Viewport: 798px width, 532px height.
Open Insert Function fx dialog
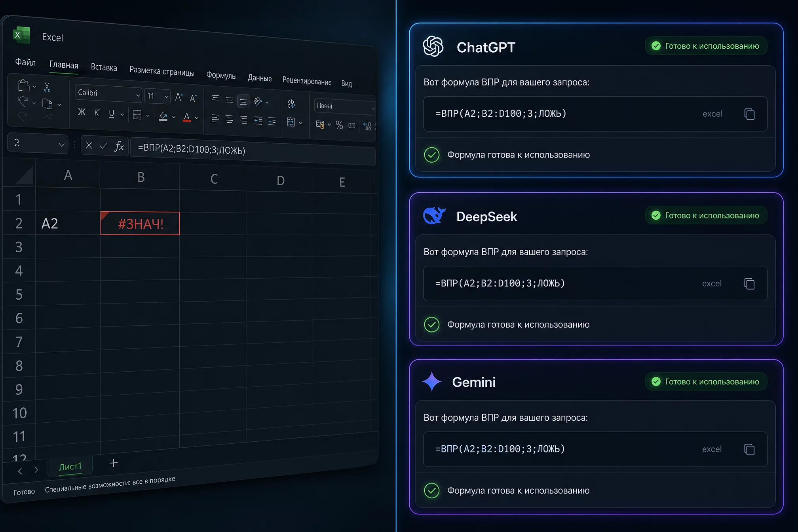pos(119,146)
